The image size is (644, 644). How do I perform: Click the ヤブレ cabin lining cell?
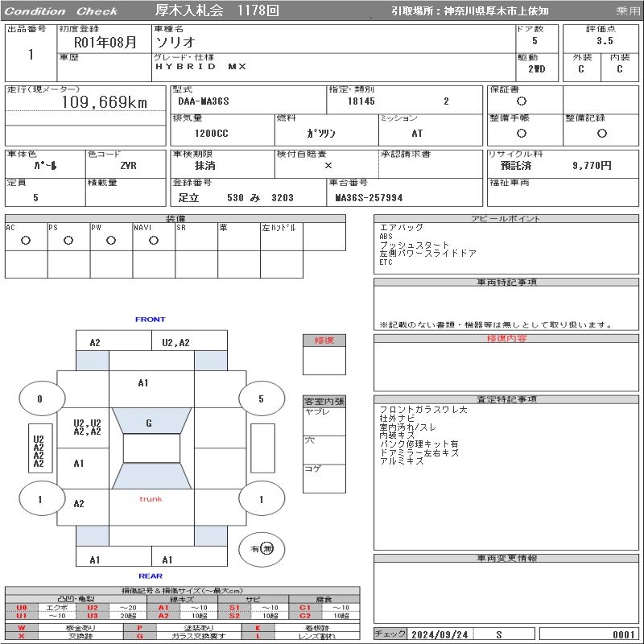click(324, 421)
